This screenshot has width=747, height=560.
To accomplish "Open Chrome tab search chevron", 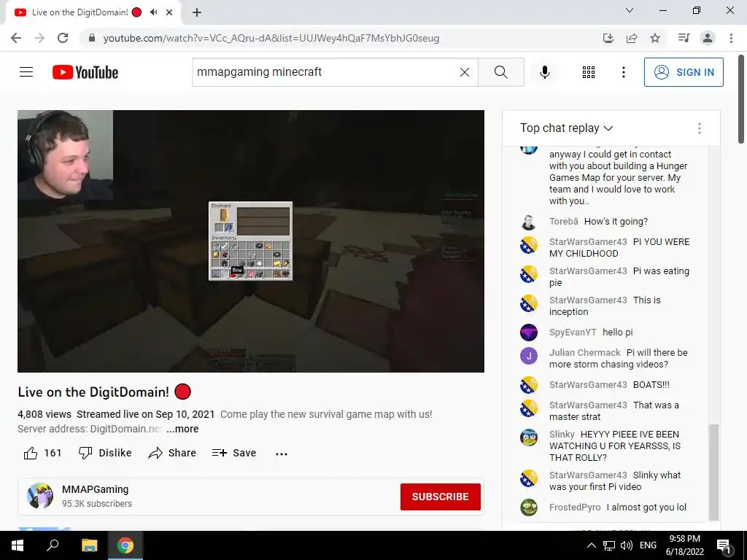I will tap(630, 10).
